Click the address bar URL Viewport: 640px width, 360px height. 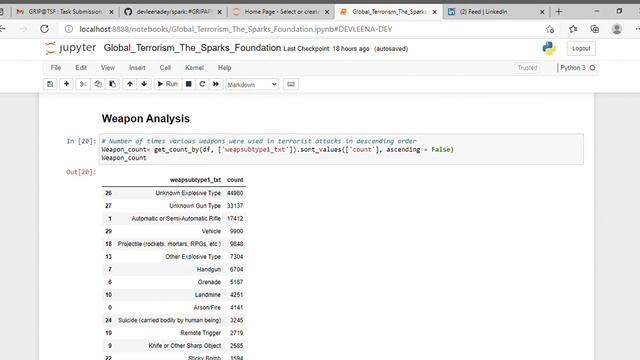[x=236, y=29]
